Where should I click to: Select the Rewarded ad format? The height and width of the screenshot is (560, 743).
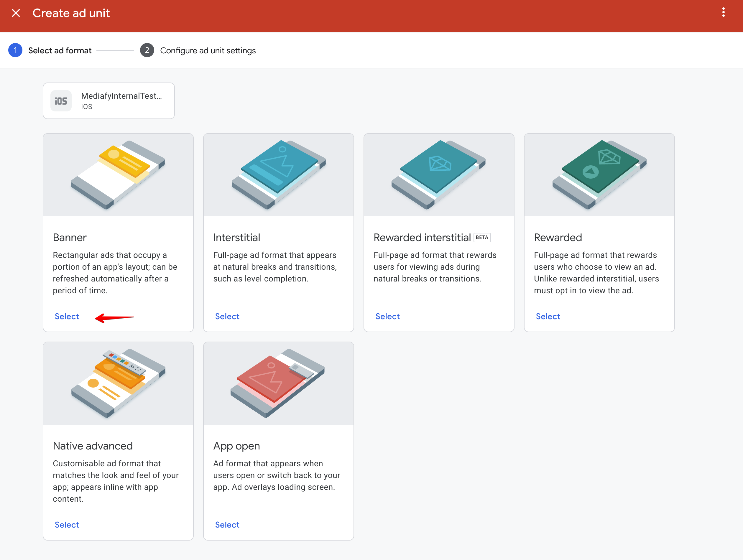click(548, 316)
